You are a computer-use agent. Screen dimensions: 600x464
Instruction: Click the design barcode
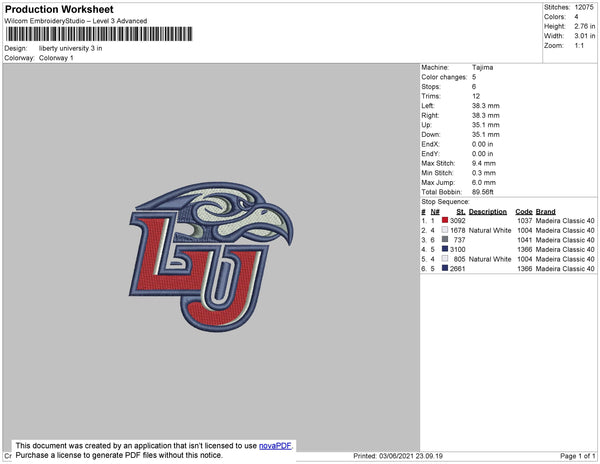click(x=99, y=34)
